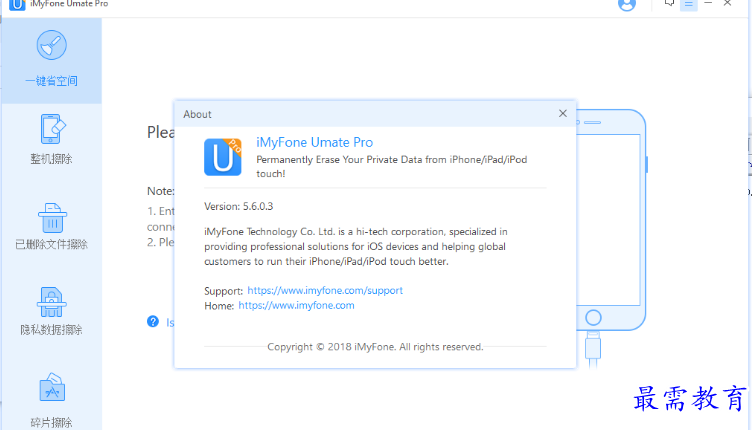Minimize the iMyFone Umate Pro window
The image size is (755, 430).
click(708, 3)
